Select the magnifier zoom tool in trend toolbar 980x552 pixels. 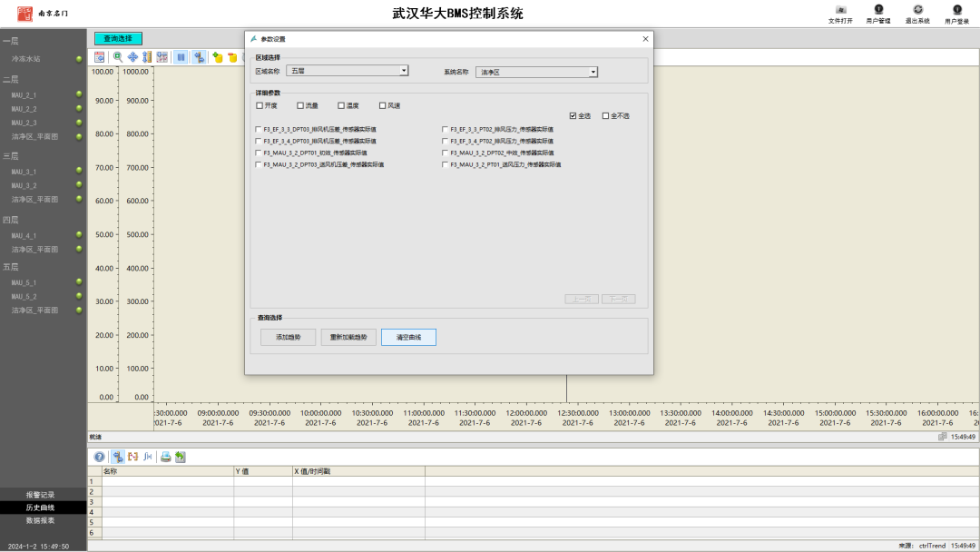117,57
